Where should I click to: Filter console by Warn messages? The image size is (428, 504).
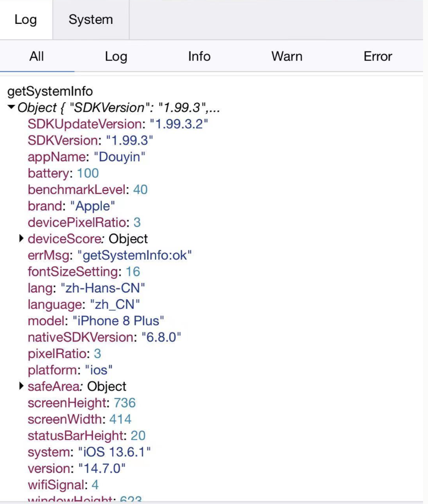tap(286, 56)
